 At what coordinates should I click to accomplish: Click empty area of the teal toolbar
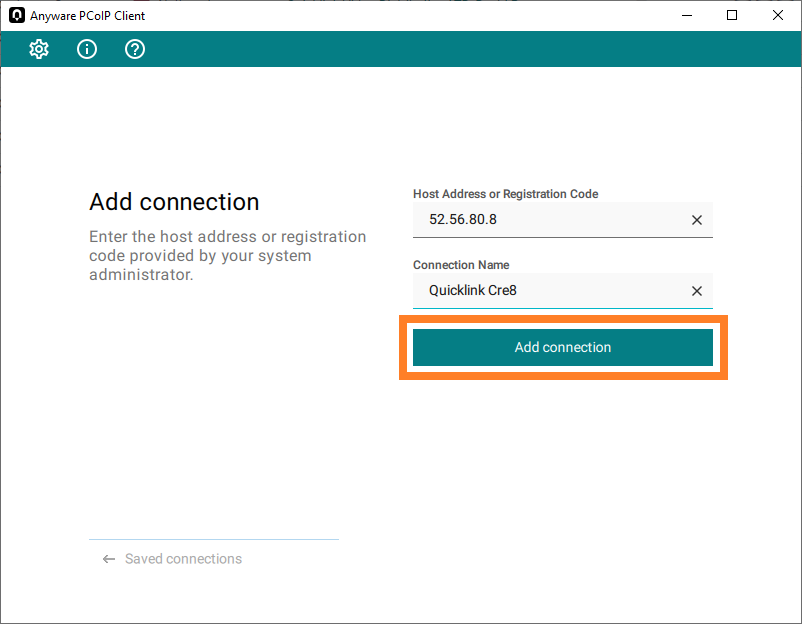450,49
